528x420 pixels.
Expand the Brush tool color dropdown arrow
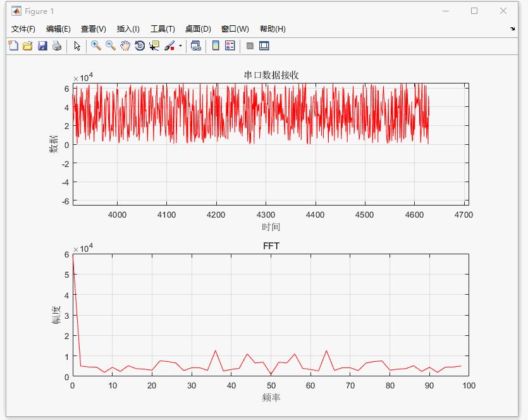(x=180, y=46)
